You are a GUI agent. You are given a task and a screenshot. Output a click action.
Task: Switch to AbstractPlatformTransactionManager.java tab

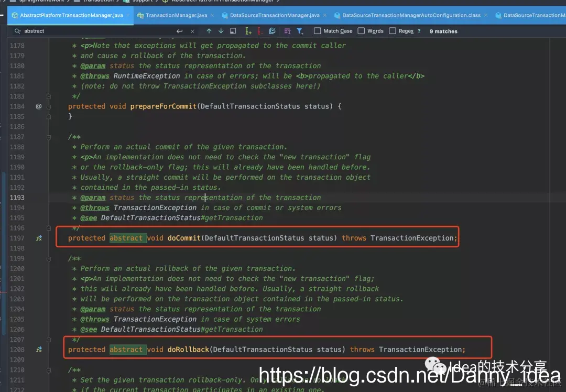70,15
